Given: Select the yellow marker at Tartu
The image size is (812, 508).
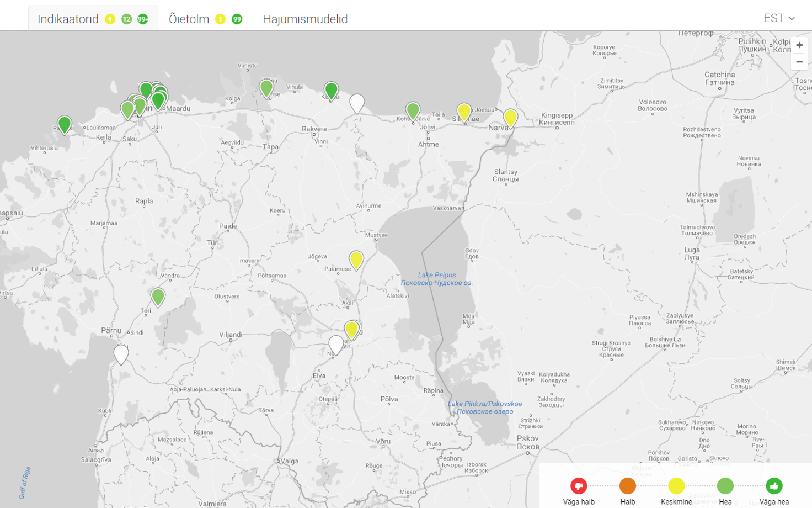Looking at the screenshot, I should (x=351, y=330).
